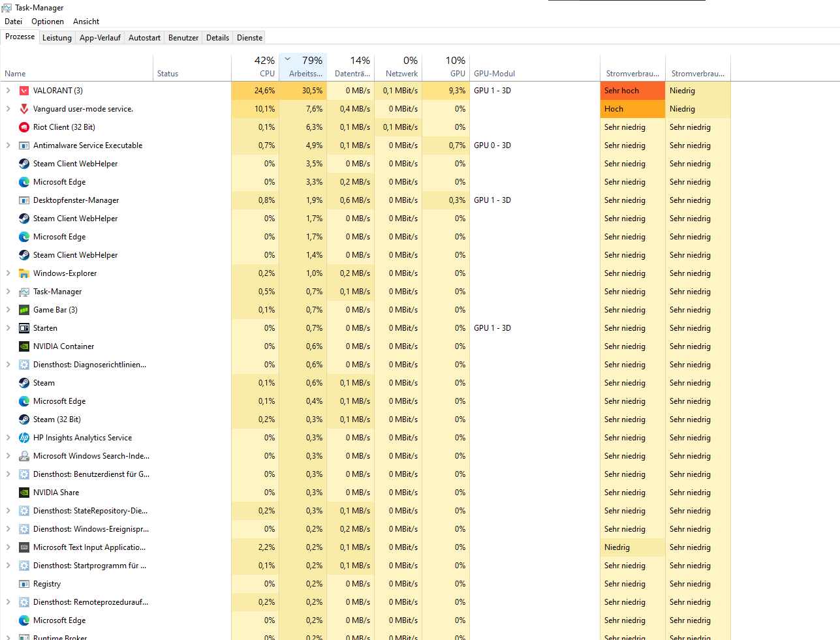The image size is (840, 640).
Task: Switch to the App-Verlauf tab
Action: (x=100, y=38)
